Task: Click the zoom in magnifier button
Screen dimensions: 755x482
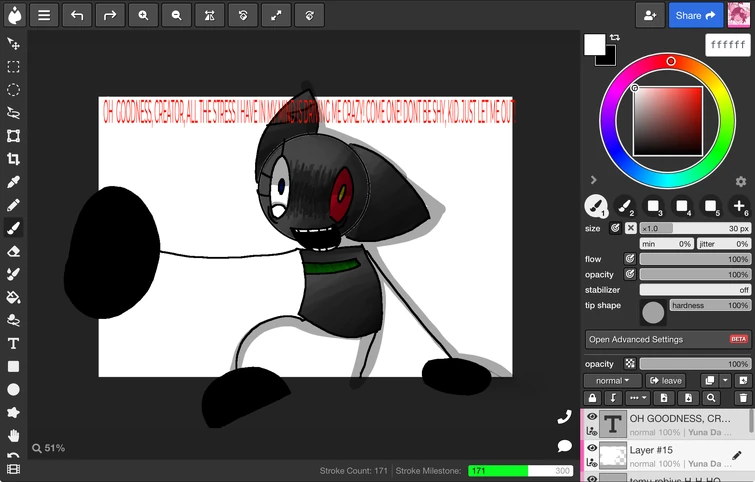Action: click(143, 15)
